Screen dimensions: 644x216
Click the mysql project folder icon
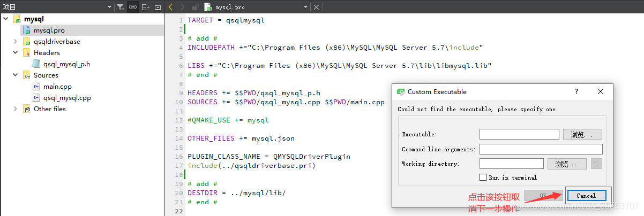point(17,19)
